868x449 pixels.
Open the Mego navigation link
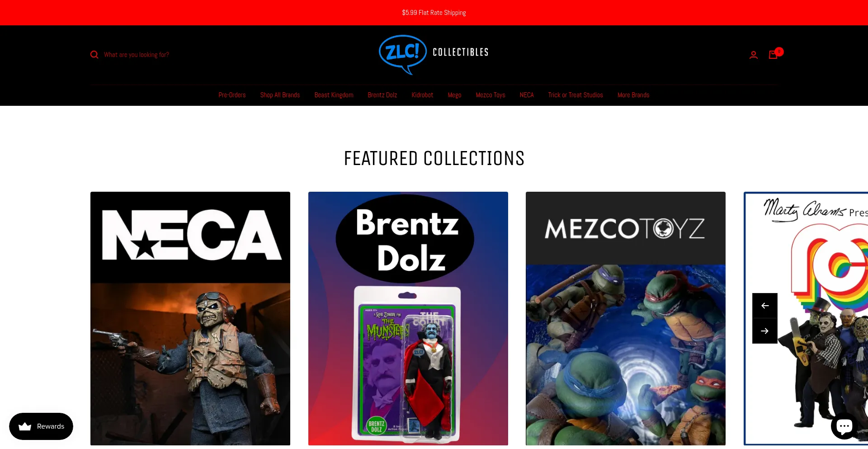[454, 95]
